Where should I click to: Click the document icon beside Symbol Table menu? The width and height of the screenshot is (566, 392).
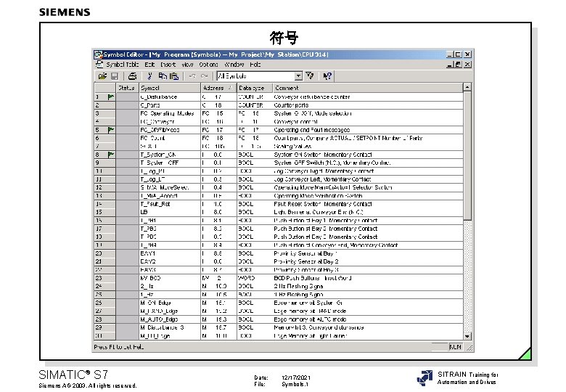(99, 65)
